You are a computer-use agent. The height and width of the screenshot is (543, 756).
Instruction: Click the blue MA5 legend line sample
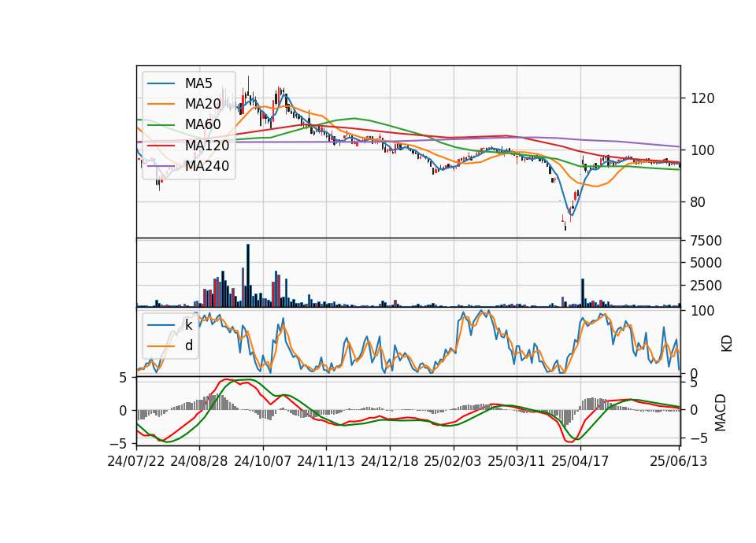coord(161,84)
